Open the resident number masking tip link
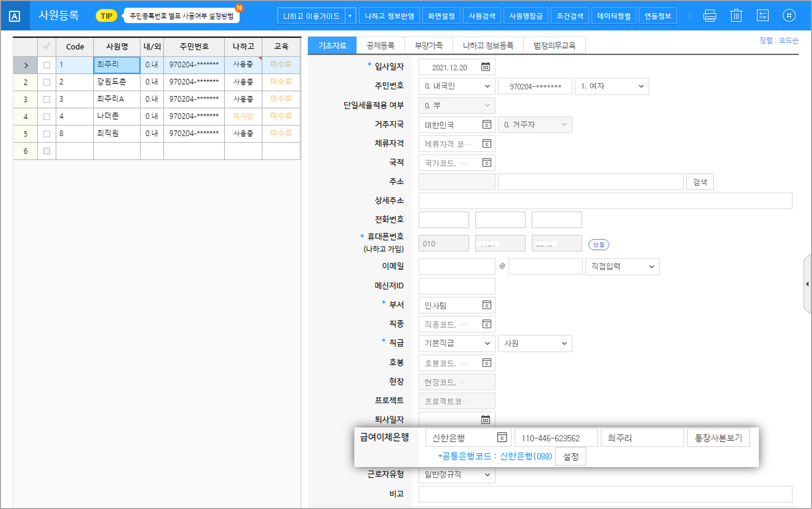The image size is (812, 509). tap(182, 16)
